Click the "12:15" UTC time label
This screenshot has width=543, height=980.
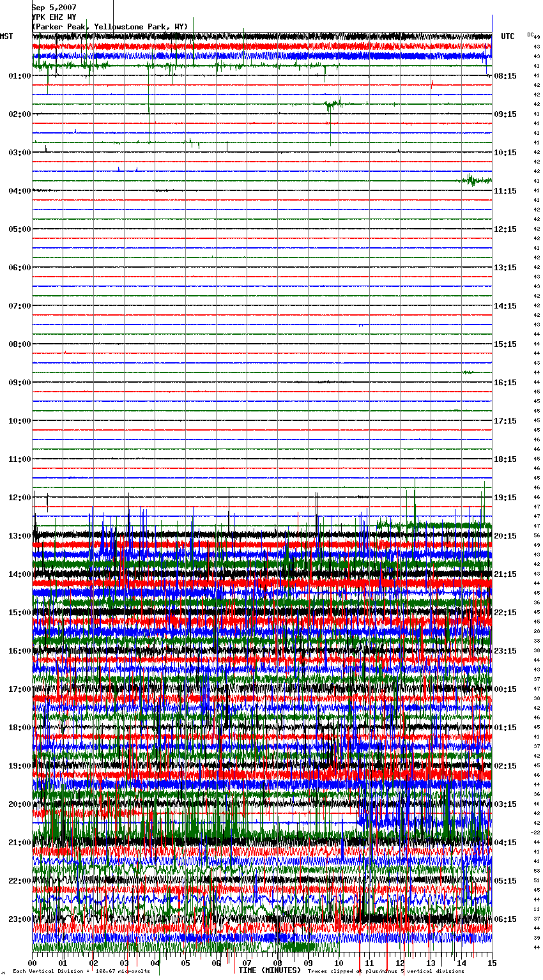(505, 229)
